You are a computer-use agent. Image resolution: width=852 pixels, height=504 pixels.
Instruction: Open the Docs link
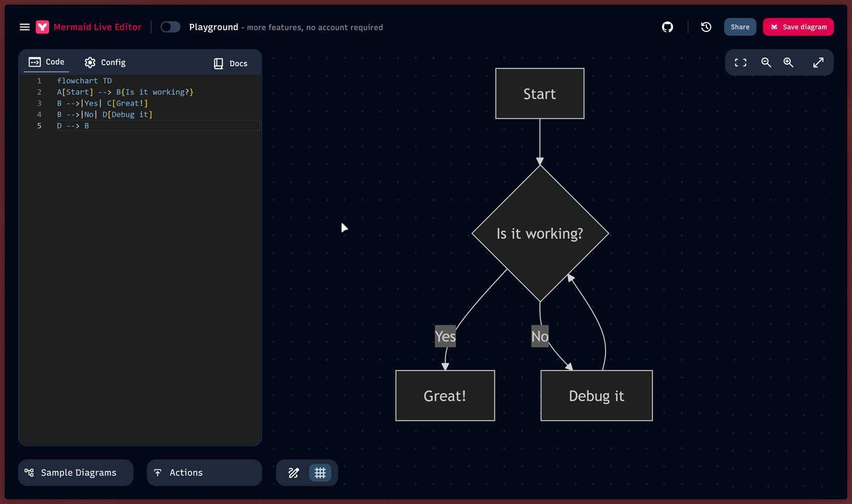tap(231, 63)
